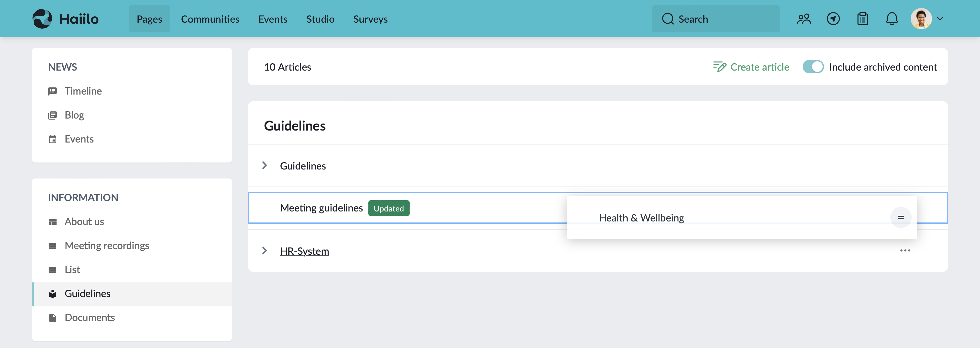Open the three-dot menu for HR-System
This screenshot has width=980, height=348.
(x=905, y=251)
